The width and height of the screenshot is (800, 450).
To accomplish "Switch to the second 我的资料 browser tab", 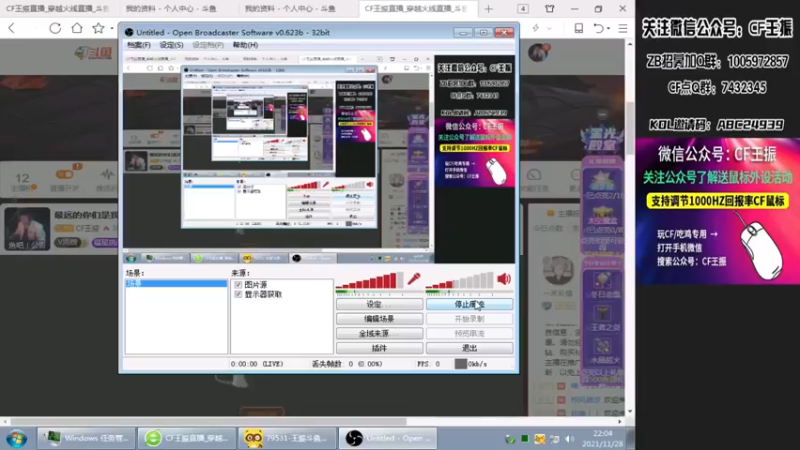I will point(171,9).
